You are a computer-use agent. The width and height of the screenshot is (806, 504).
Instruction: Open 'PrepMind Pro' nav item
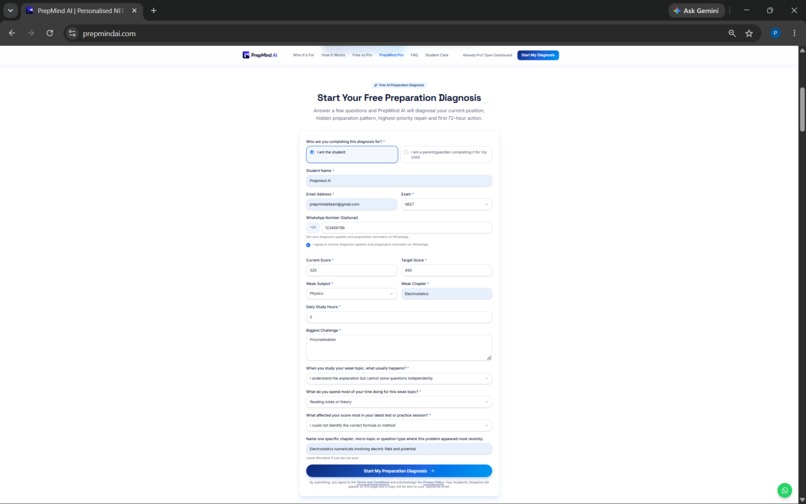(391, 55)
